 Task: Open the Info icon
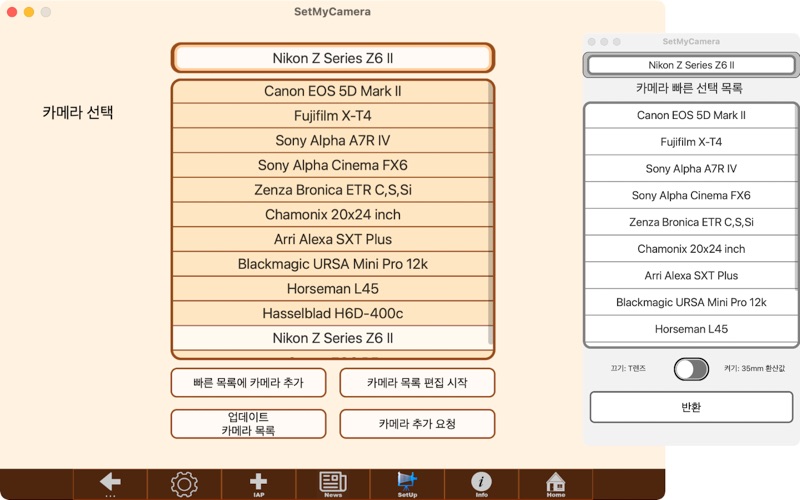pos(481,484)
